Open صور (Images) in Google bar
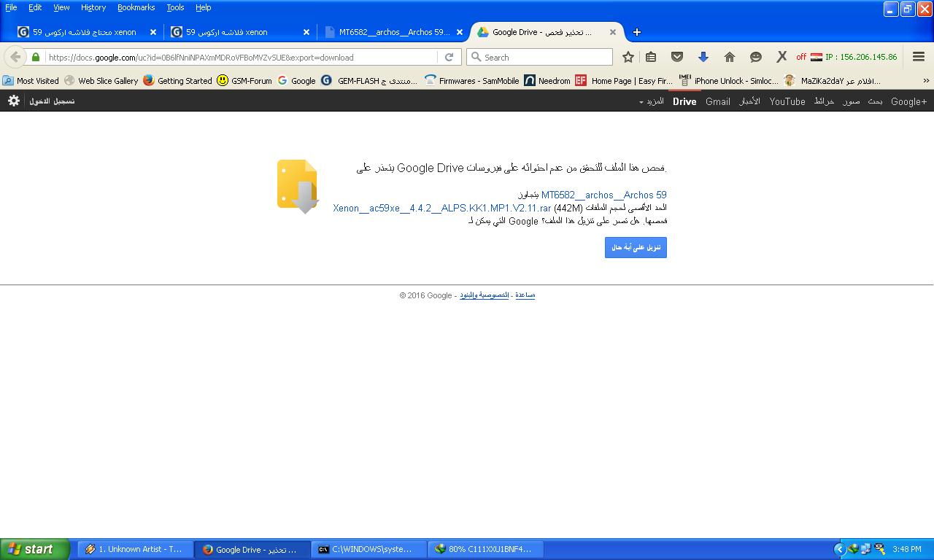The width and height of the screenshot is (934, 560). click(852, 101)
